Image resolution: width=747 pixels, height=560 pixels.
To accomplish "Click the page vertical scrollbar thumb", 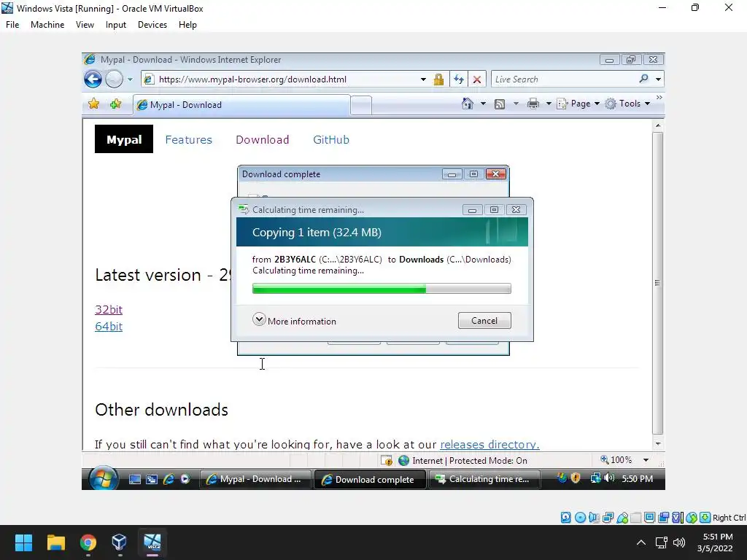I will [657, 283].
